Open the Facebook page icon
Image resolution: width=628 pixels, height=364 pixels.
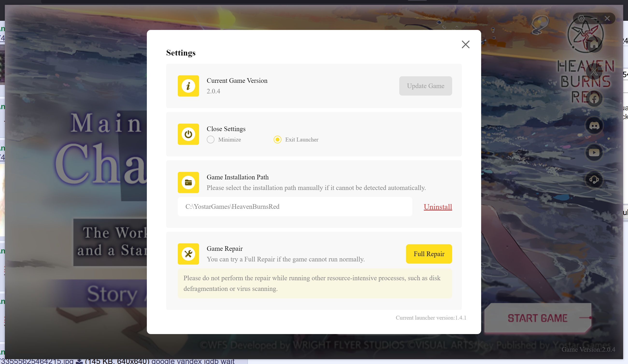point(594,98)
